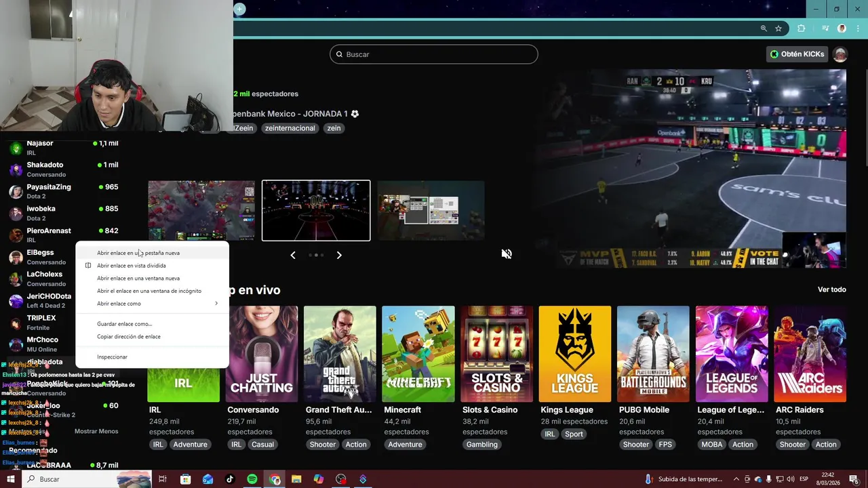Image resolution: width=868 pixels, height=488 pixels.
Task: Expand the 'Abrir enlace como' submenu
Action: [x=152, y=304]
